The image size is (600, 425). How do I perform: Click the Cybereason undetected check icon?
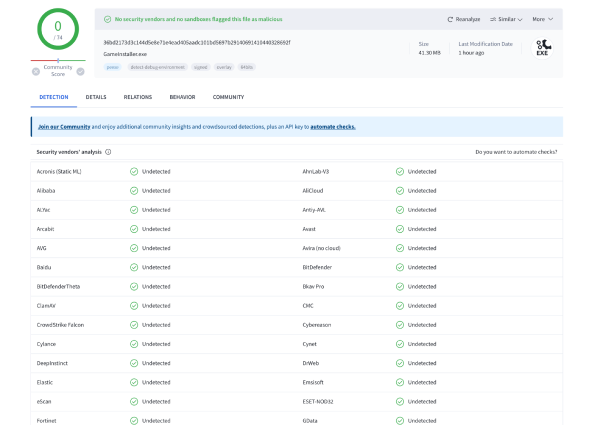[400, 325]
